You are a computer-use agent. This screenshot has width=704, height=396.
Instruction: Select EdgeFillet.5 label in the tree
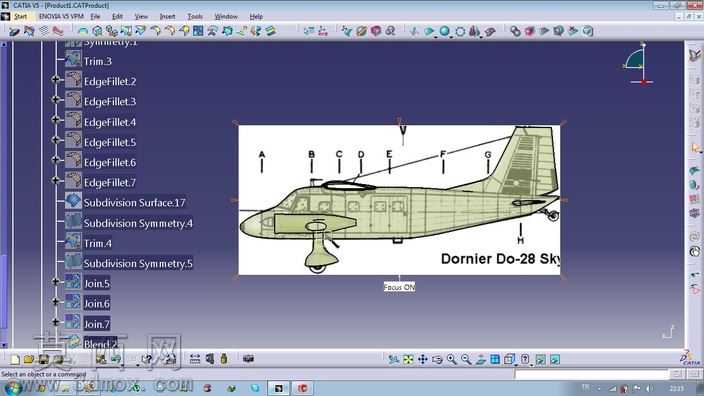coord(110,142)
